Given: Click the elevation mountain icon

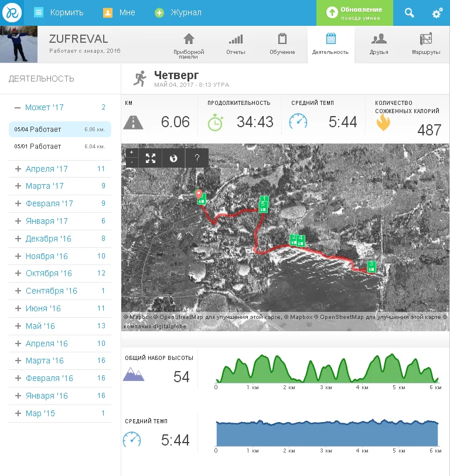Looking at the screenshot, I should pyautogui.click(x=134, y=374).
